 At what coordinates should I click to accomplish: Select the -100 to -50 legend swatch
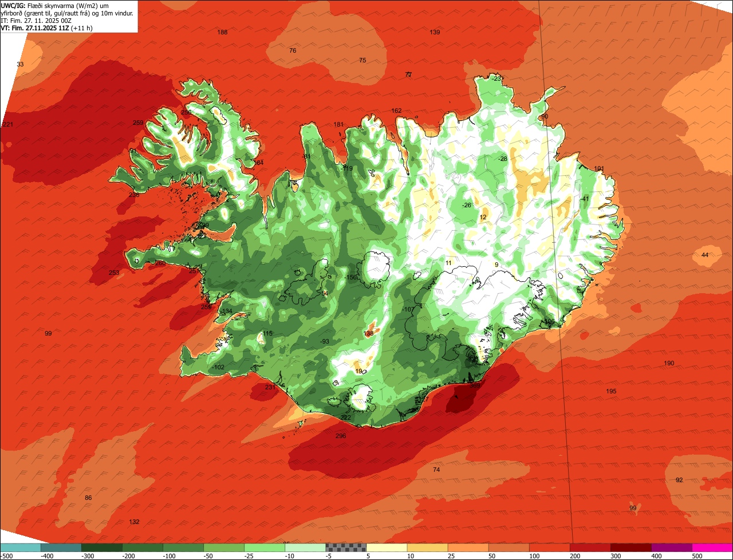[x=183, y=547]
